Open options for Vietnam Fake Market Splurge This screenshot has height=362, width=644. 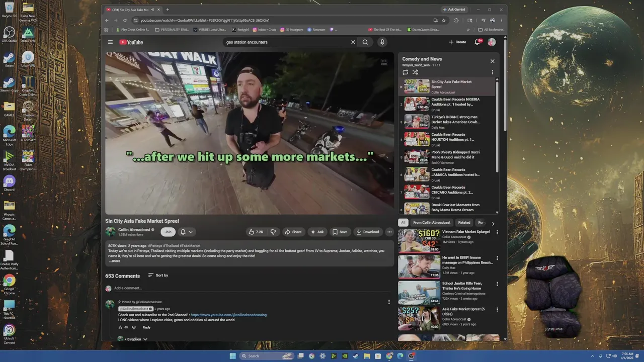(497, 232)
